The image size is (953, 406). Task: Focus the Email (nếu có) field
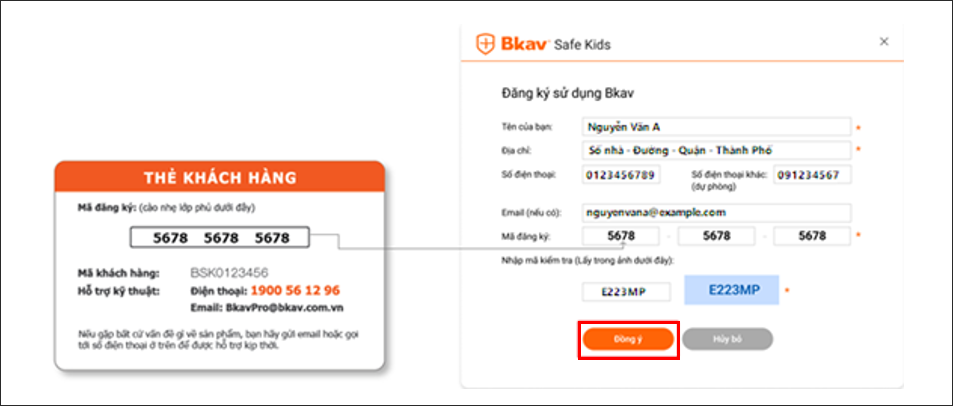(717, 213)
